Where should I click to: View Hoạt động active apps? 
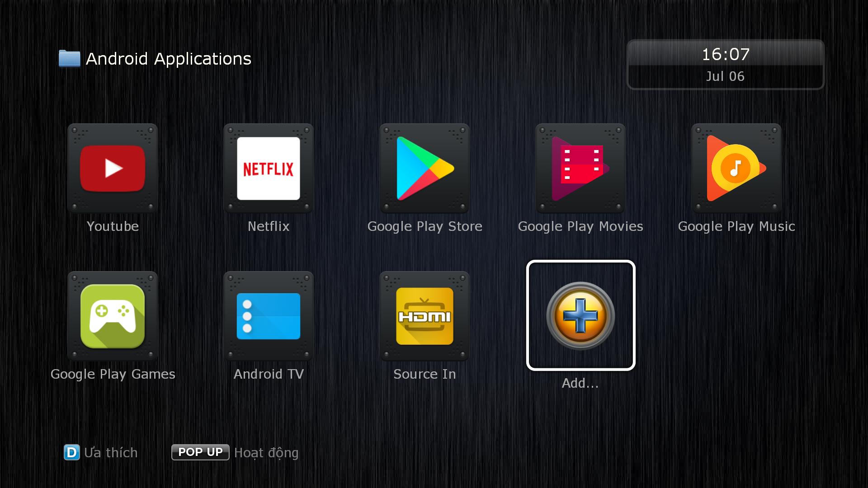point(201,453)
